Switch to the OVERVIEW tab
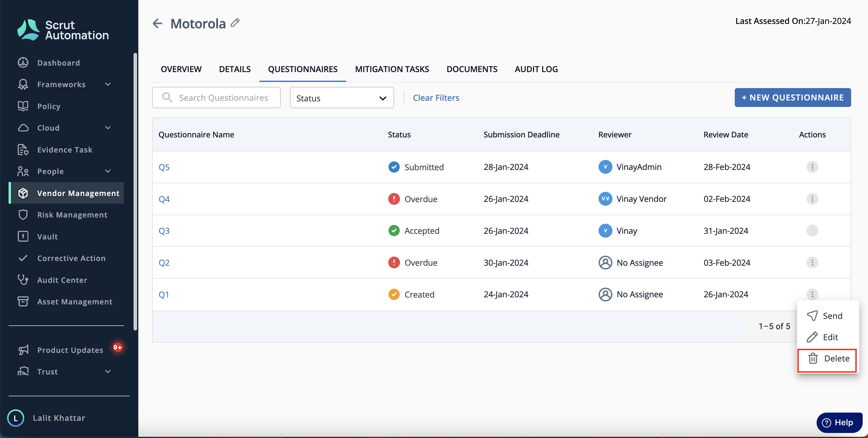This screenshot has height=438, width=868. (x=181, y=69)
